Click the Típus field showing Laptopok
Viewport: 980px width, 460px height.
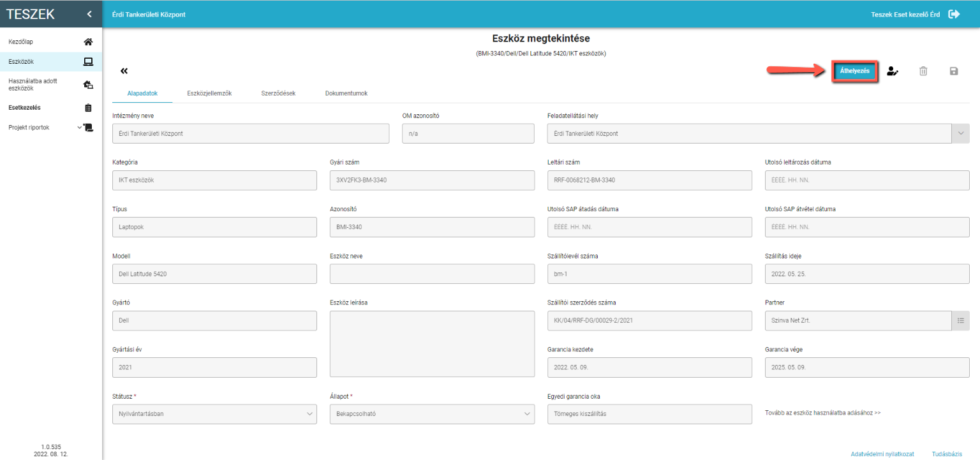[x=214, y=226]
